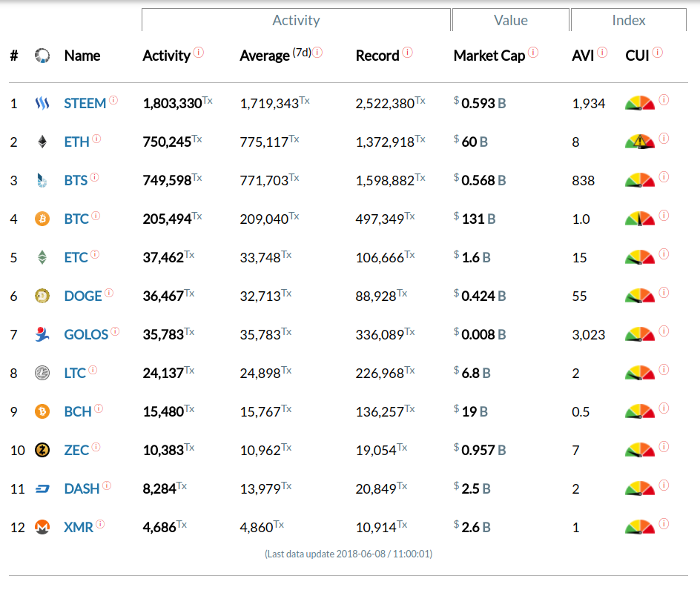Click the info icon beside Market Cap
The width and height of the screenshot is (700, 590).
533,53
